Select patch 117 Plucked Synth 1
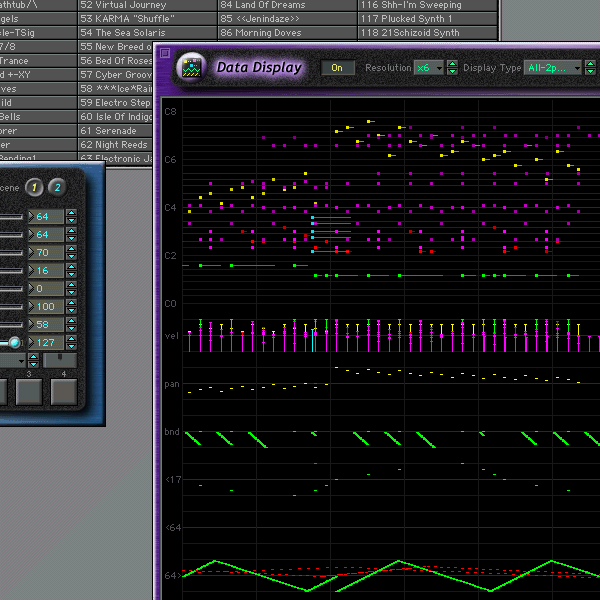The width and height of the screenshot is (600, 600). click(x=427, y=19)
